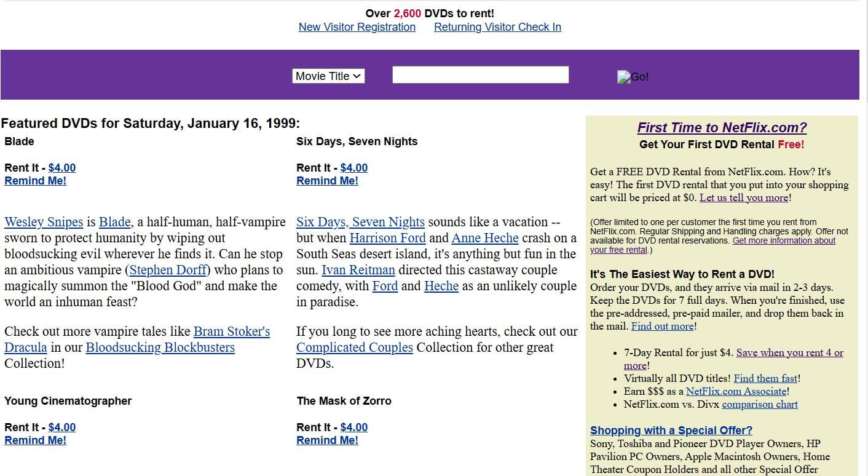Viewport: 868px width, 476px height.
Task: Open the NetFlix.com vs. Divx comparison chart
Action: (759, 404)
